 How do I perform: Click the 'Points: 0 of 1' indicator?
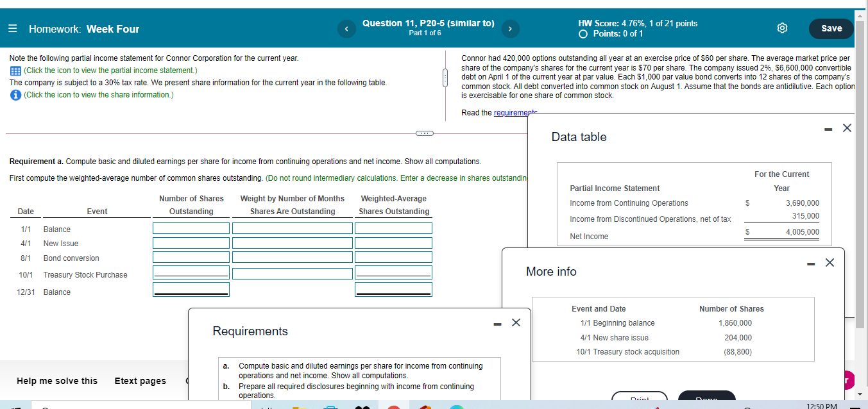[x=610, y=33]
